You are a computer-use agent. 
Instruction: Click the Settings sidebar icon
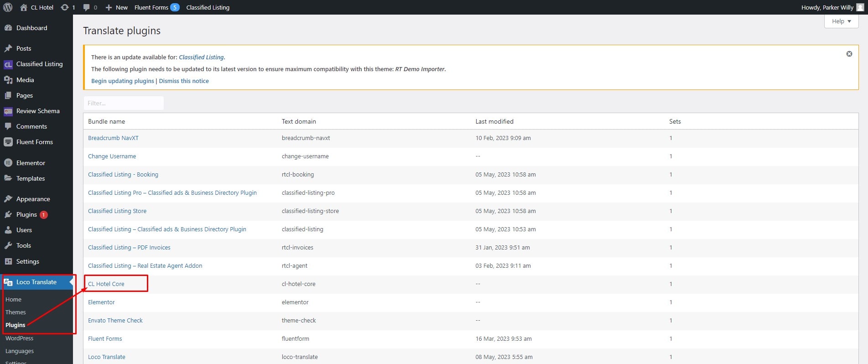[8, 261]
